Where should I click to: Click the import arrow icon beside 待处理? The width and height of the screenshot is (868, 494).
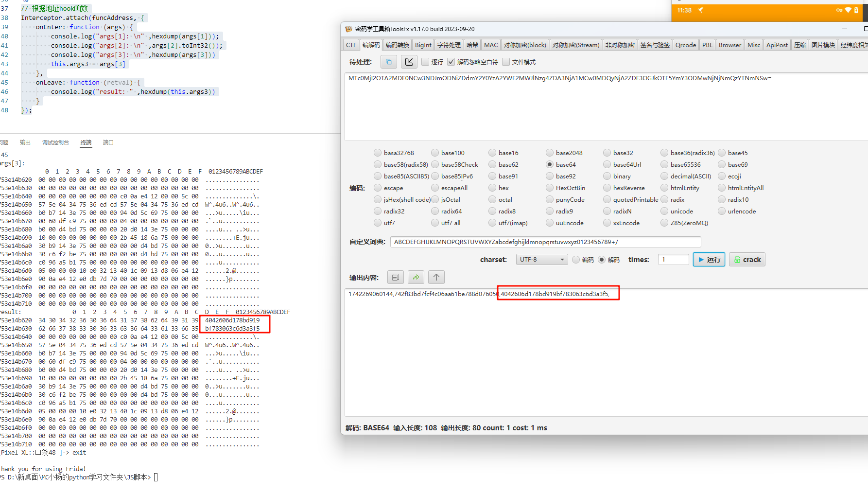point(409,62)
